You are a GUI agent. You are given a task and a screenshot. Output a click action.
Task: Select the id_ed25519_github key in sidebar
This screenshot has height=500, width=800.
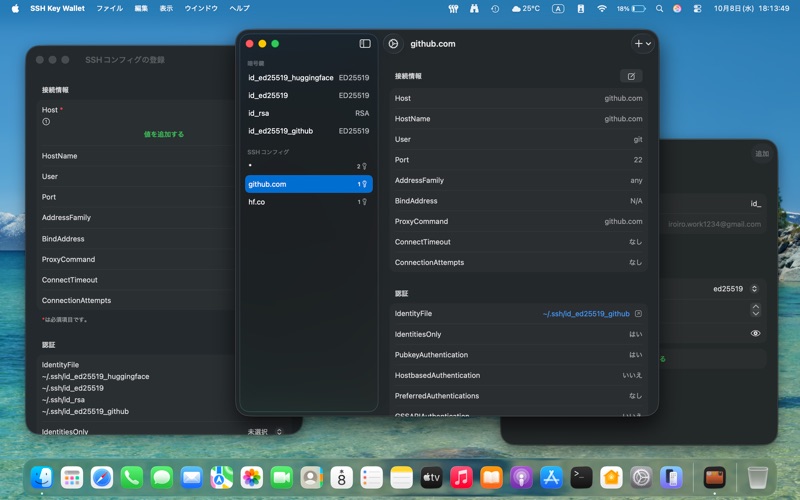[309, 131]
